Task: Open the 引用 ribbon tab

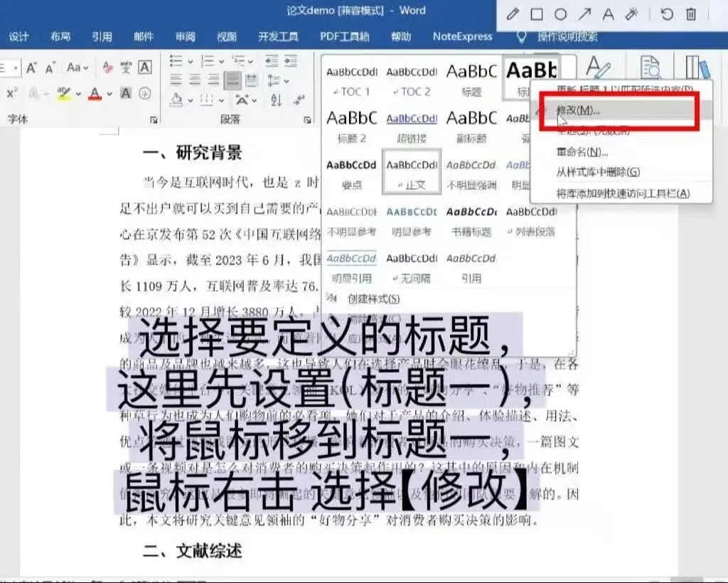Action: pyautogui.click(x=102, y=37)
